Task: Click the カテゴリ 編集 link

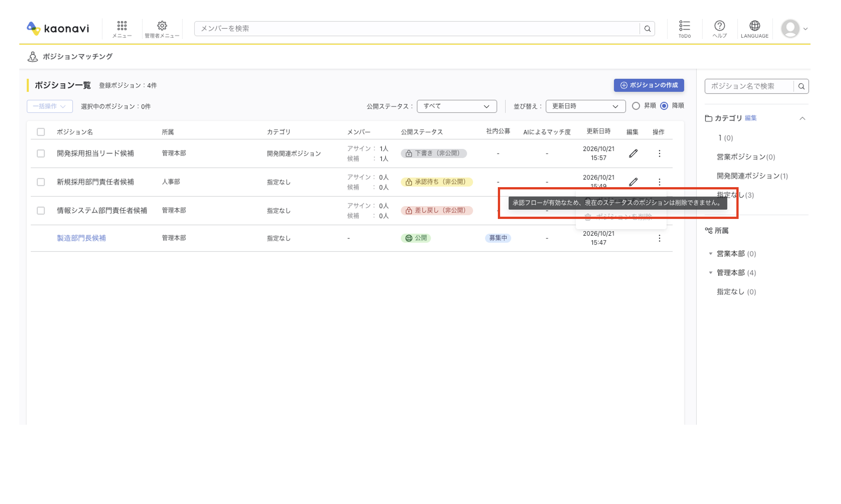Action: coord(750,118)
